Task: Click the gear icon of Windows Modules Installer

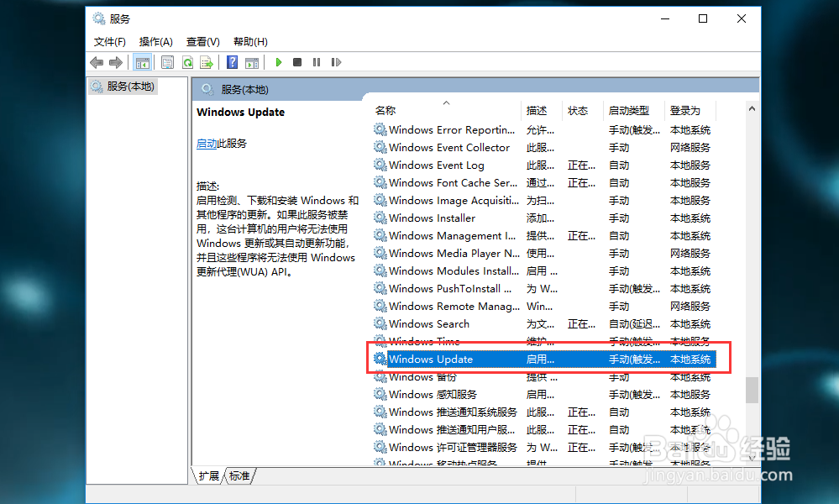Action: pyautogui.click(x=380, y=270)
